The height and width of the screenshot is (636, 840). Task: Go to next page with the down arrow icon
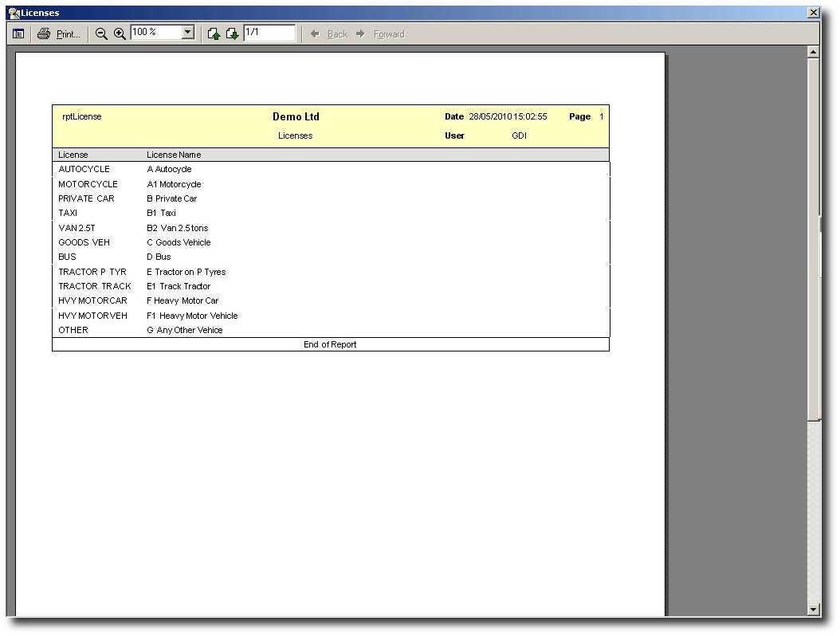pos(232,33)
